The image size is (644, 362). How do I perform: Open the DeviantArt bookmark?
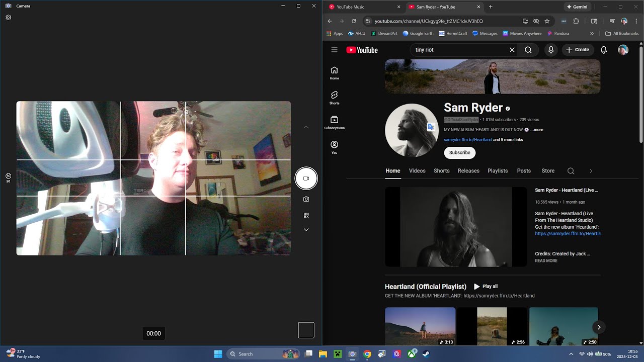[384, 34]
